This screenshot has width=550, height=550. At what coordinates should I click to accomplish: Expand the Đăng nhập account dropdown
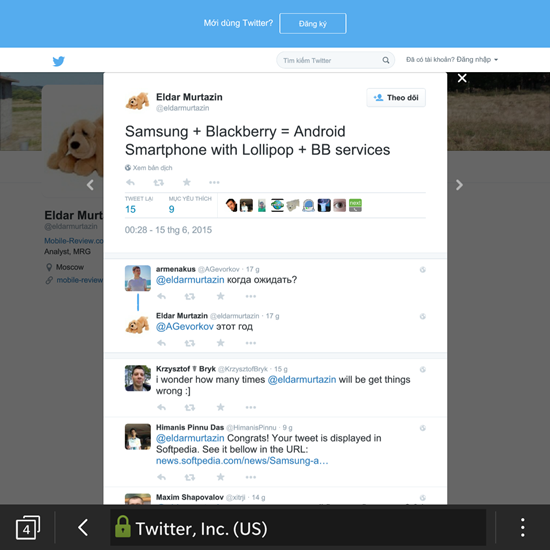(452, 60)
